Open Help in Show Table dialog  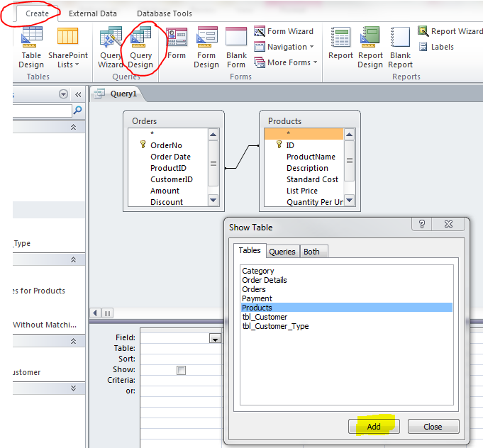[422, 224]
